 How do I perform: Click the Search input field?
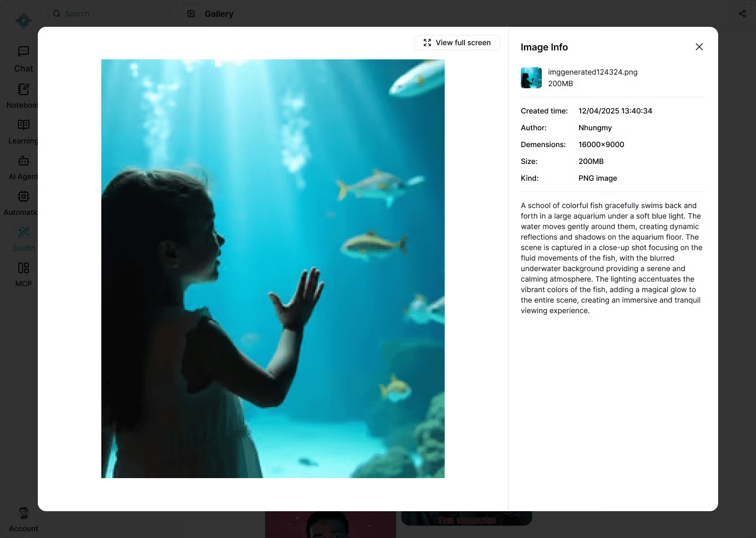(112, 14)
